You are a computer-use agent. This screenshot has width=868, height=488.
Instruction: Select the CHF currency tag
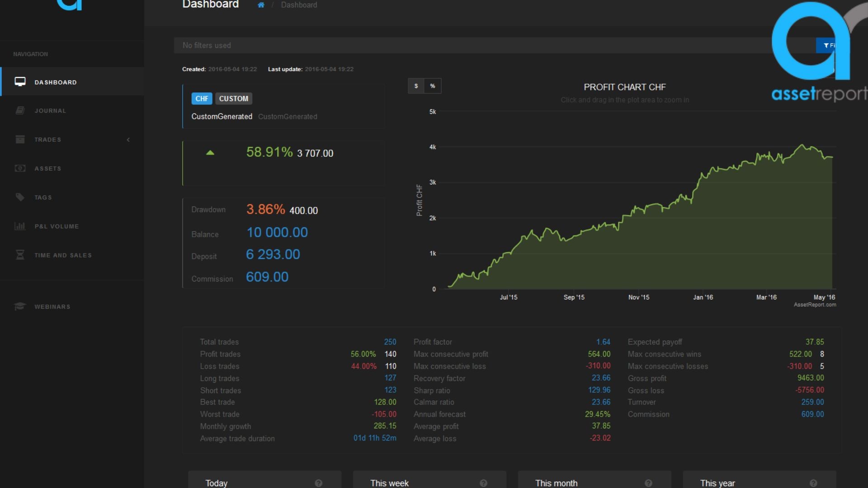click(x=202, y=99)
